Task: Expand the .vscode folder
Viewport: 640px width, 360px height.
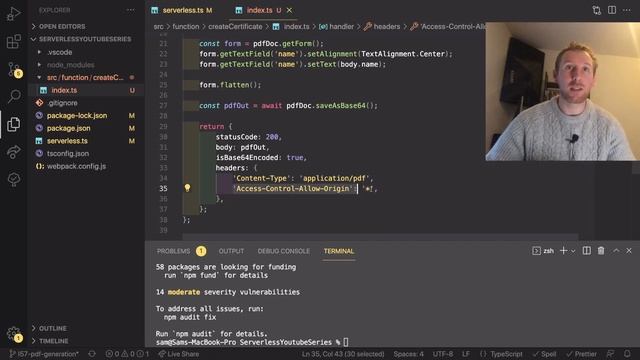Action: [60, 52]
